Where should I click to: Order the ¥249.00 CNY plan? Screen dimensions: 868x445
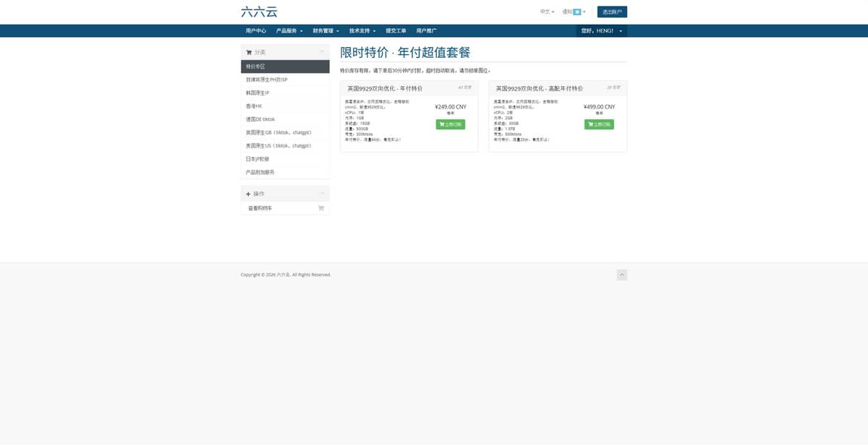451,124
